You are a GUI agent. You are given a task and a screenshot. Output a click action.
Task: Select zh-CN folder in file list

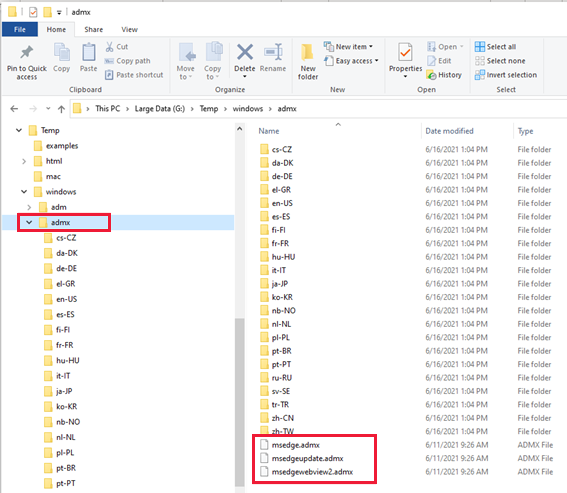tap(277, 418)
